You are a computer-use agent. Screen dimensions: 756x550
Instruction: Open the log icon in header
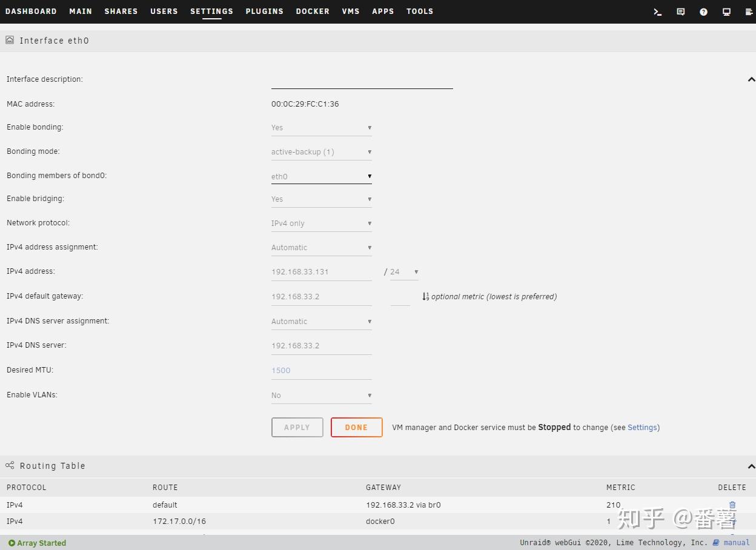748,12
